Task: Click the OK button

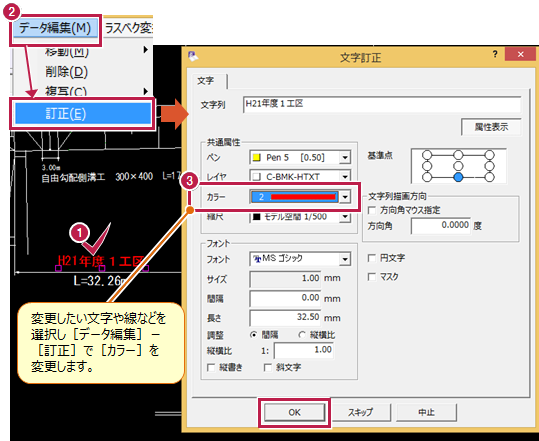Action: [295, 412]
